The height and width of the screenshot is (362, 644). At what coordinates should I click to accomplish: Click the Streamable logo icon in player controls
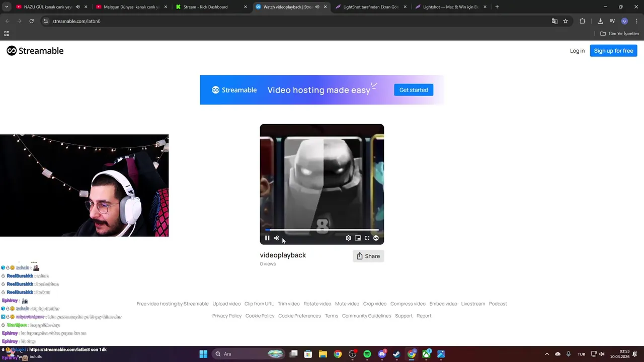tap(376, 238)
